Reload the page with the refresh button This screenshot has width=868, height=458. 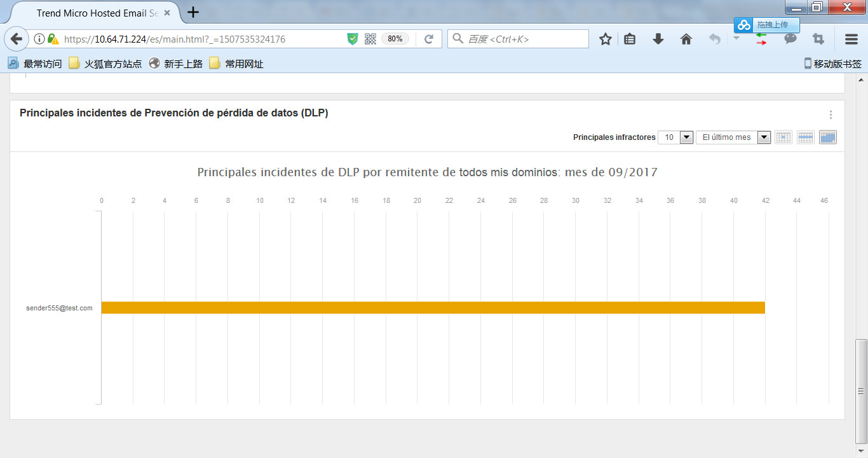pyautogui.click(x=429, y=39)
